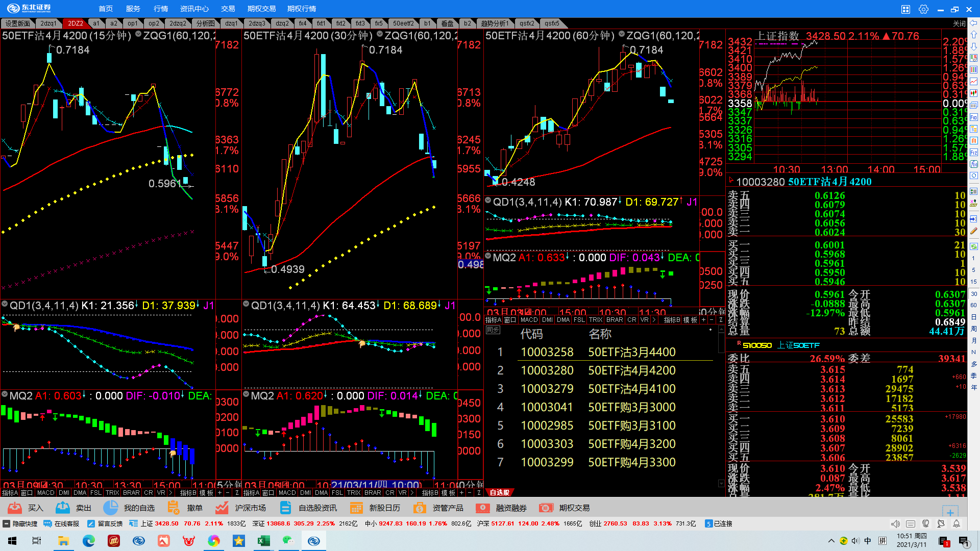
Task: Open 融资融券 toolbar icon
Action: click(483, 508)
